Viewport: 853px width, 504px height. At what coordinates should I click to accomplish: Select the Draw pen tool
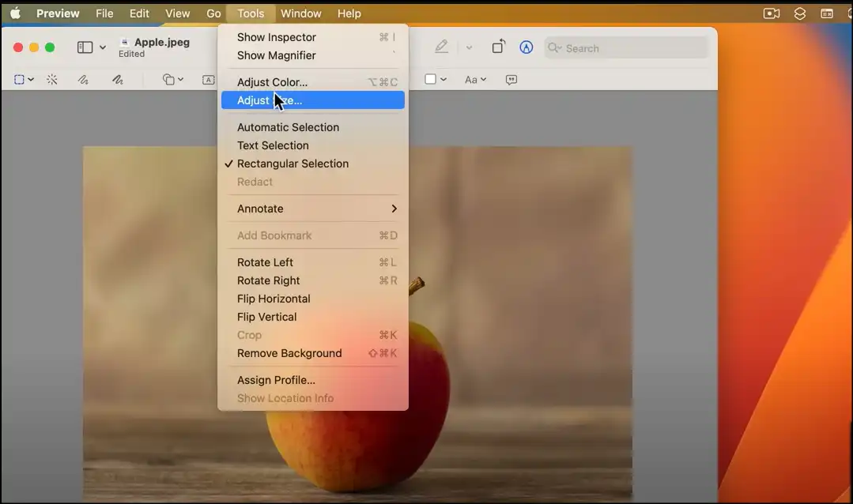118,79
